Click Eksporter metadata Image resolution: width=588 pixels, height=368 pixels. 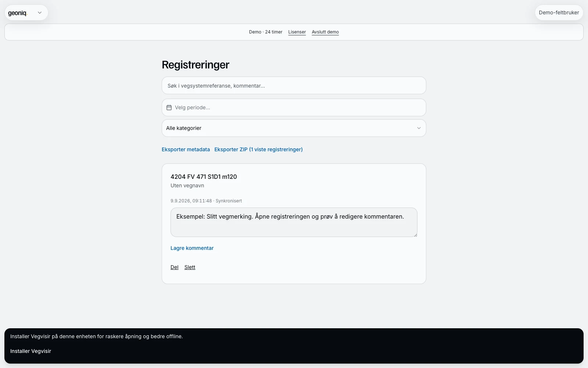pos(186,149)
